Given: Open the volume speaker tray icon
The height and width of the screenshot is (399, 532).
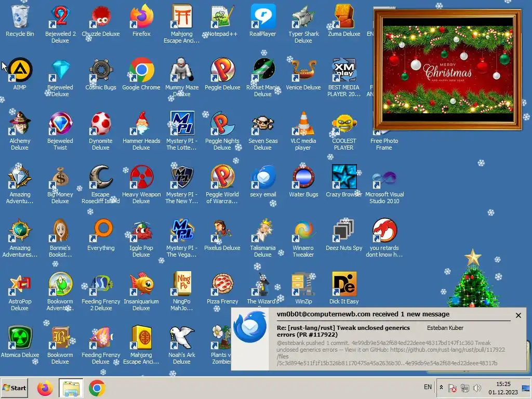Looking at the screenshot, I should point(477,388).
